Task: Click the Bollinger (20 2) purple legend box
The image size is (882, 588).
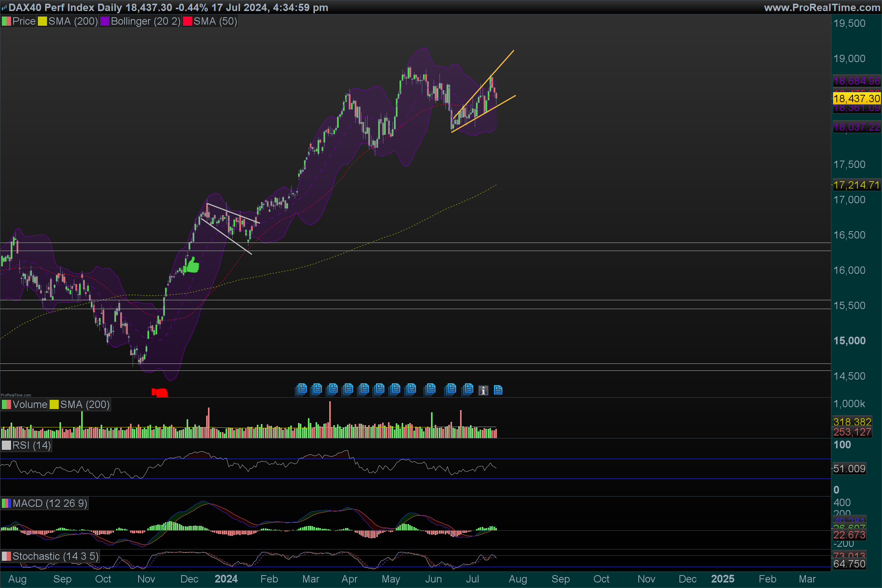Action: tap(105, 21)
